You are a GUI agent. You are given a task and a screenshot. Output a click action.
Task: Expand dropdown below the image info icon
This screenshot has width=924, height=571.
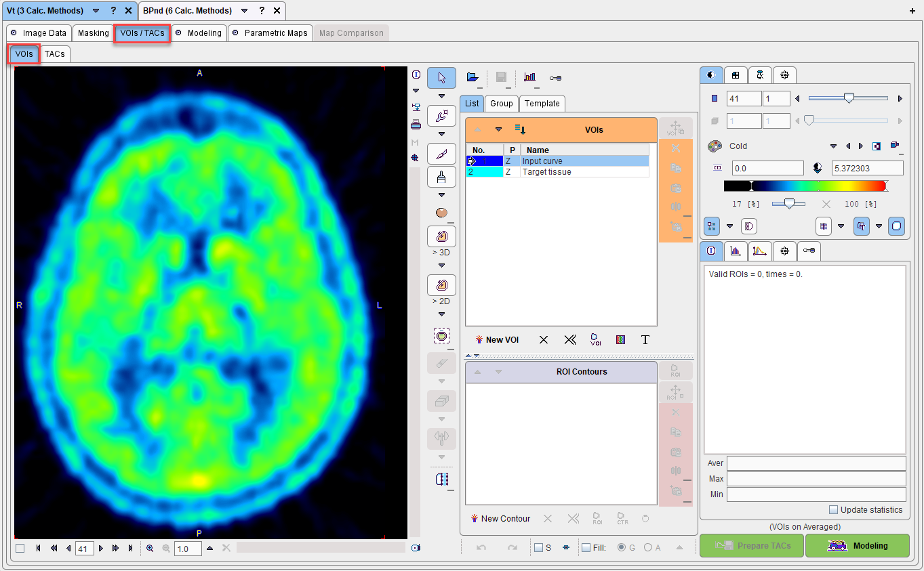[x=416, y=90]
